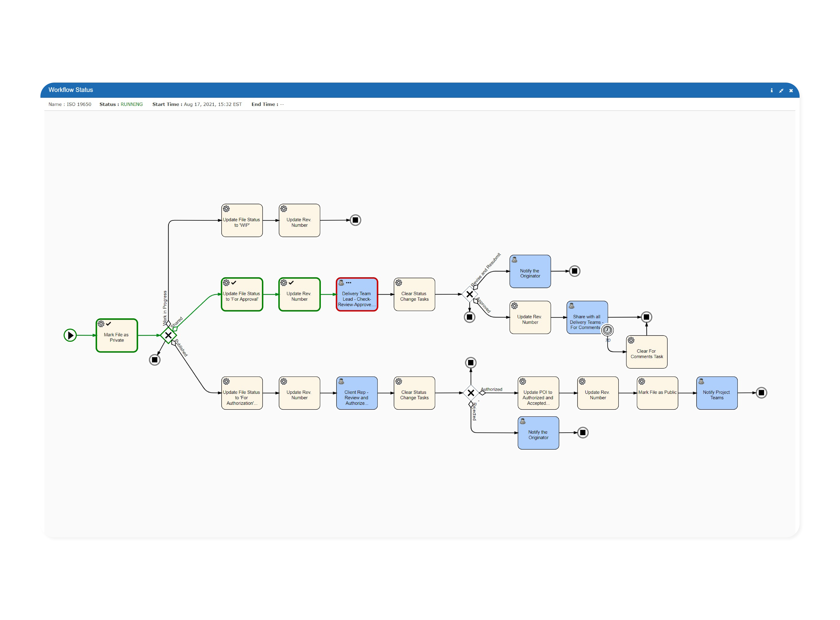The width and height of the screenshot is (840, 620).
Task: Click the Authorized/Rejected gateway diamond
Action: tap(471, 393)
